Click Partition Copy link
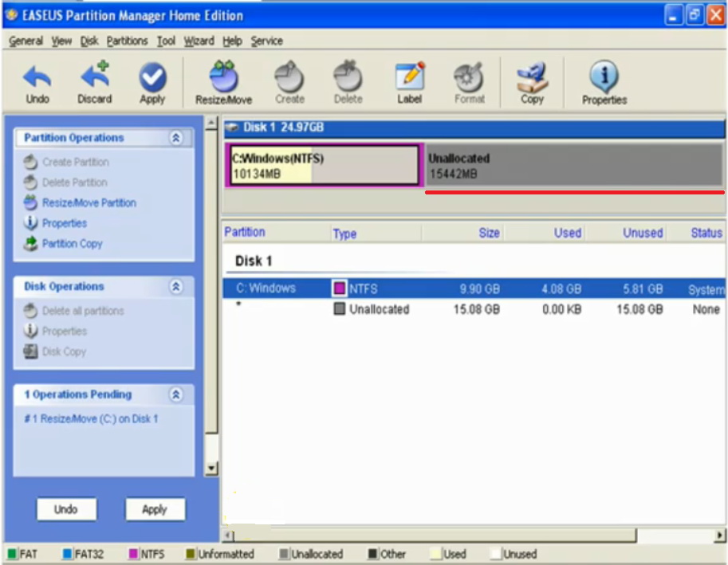Image resolution: width=728 pixels, height=565 pixels. point(72,244)
